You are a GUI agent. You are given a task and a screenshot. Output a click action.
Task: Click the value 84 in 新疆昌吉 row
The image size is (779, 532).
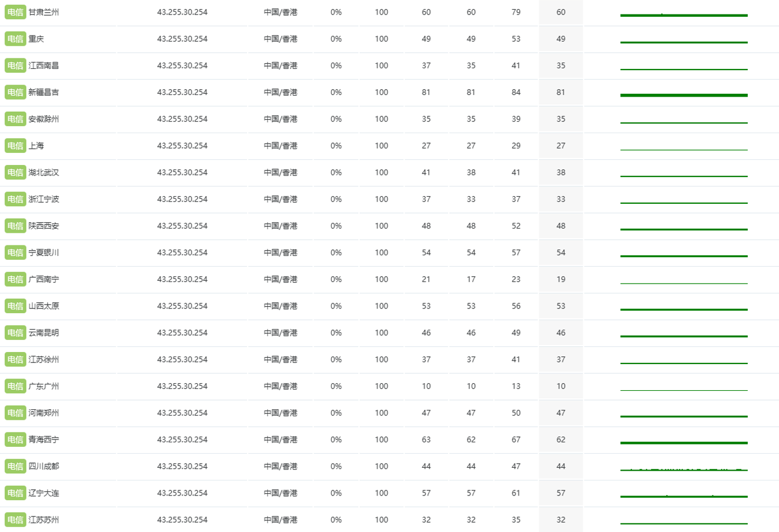(x=516, y=92)
